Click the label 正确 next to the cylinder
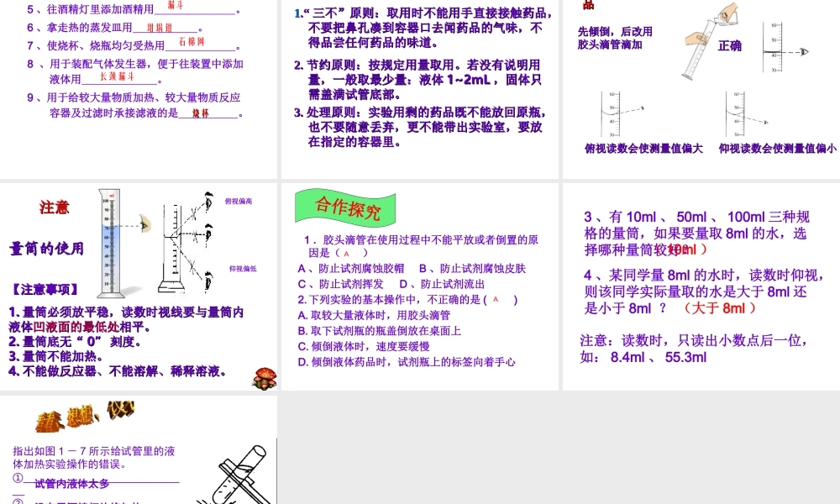The width and height of the screenshot is (840, 504). pyautogui.click(x=730, y=46)
